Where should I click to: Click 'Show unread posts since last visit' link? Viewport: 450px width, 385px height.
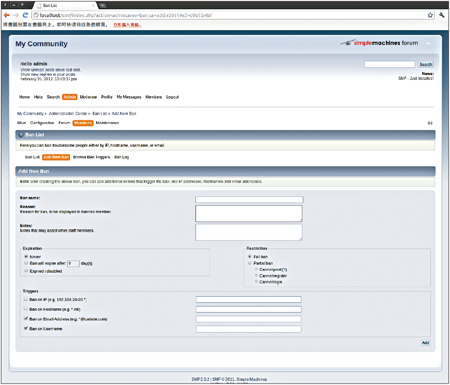click(x=50, y=70)
